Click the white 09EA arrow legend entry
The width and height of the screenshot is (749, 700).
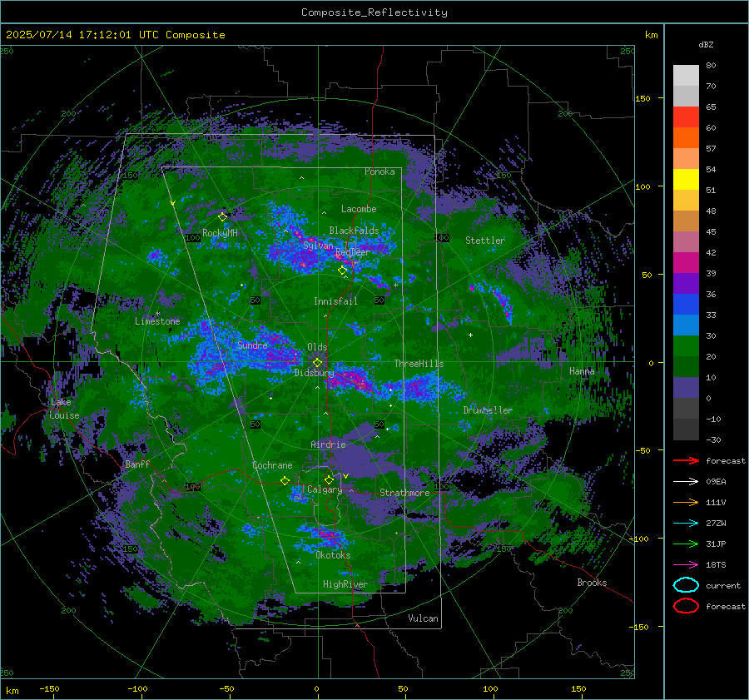click(x=687, y=482)
